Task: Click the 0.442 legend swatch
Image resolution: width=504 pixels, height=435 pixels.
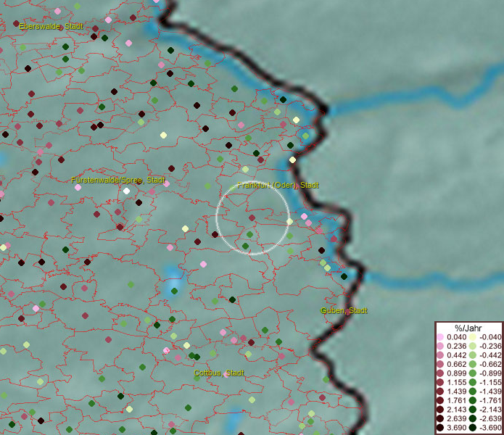Action: click(440, 355)
